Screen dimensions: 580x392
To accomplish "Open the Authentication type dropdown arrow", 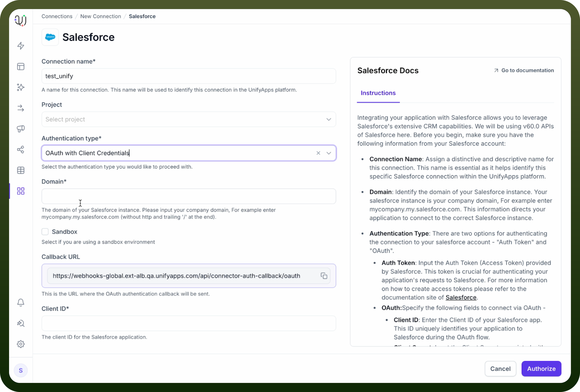I will tap(329, 153).
